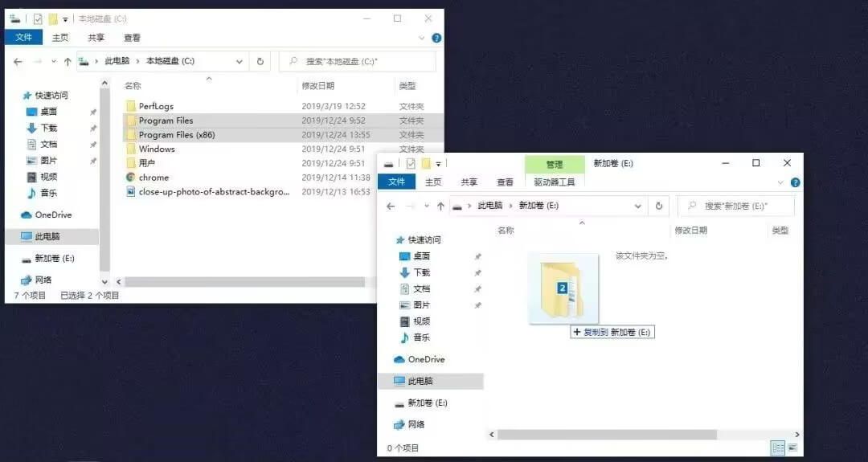
Task: Click the horizontal scrollbar in C: window
Action: tap(241, 282)
